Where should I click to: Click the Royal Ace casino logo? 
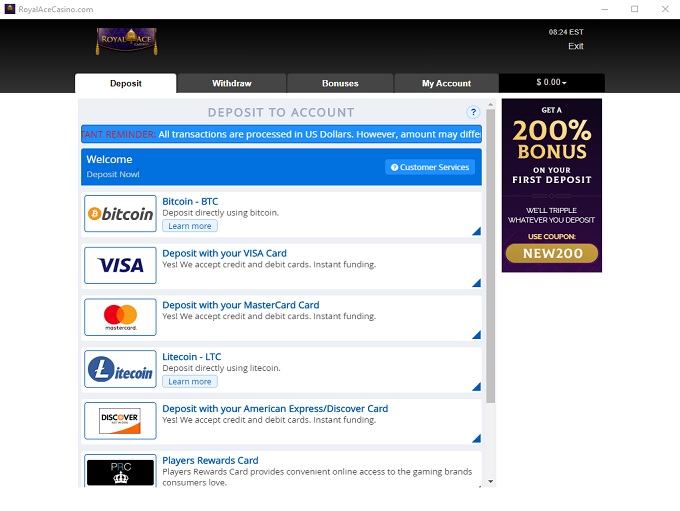(x=127, y=41)
